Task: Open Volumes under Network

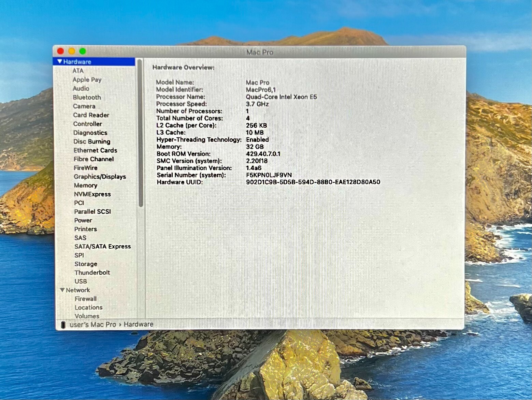Action: (87, 316)
